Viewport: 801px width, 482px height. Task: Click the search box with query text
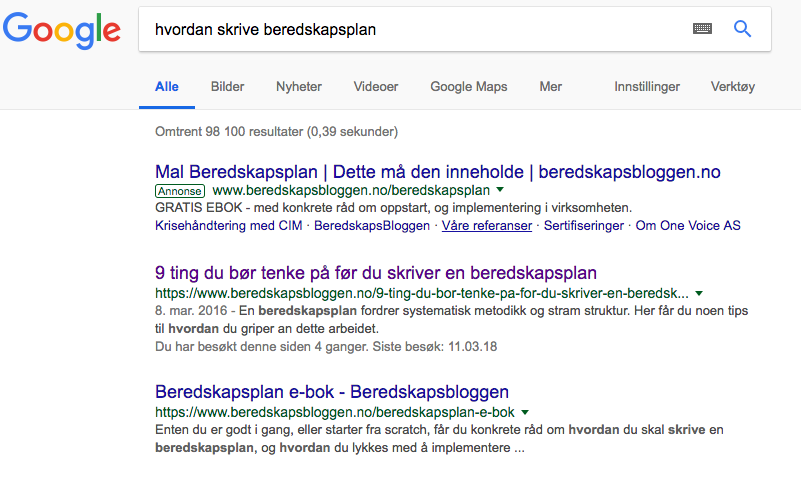click(x=400, y=30)
